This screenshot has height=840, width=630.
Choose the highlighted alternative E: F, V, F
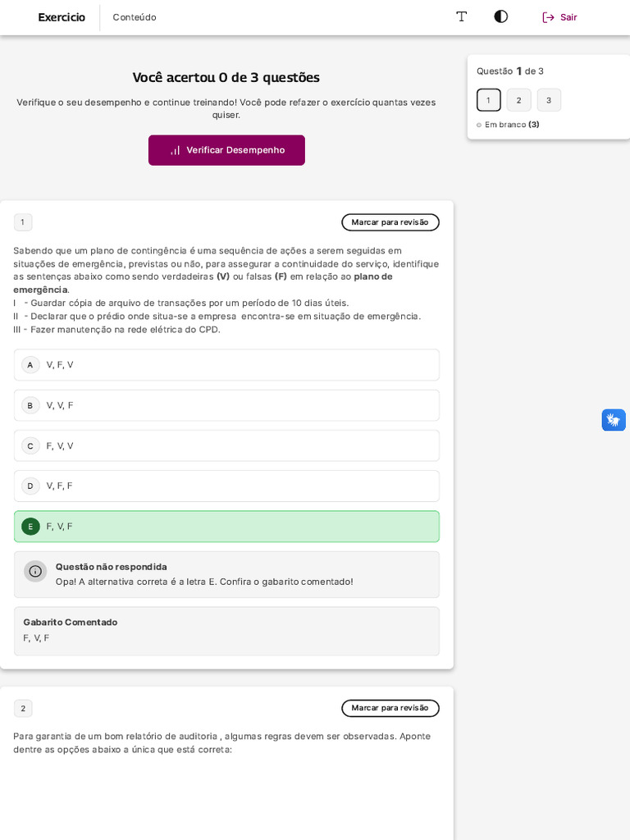tap(226, 527)
